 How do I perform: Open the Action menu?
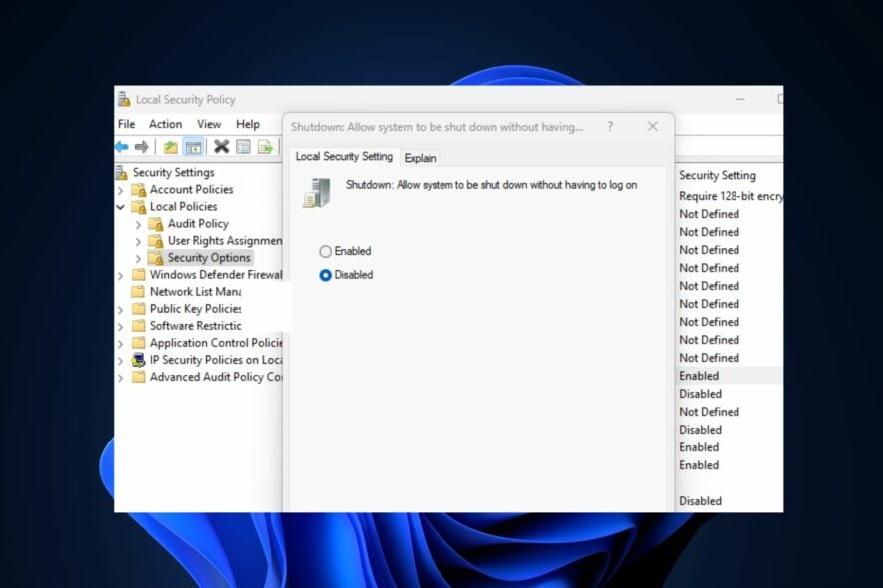click(x=165, y=123)
